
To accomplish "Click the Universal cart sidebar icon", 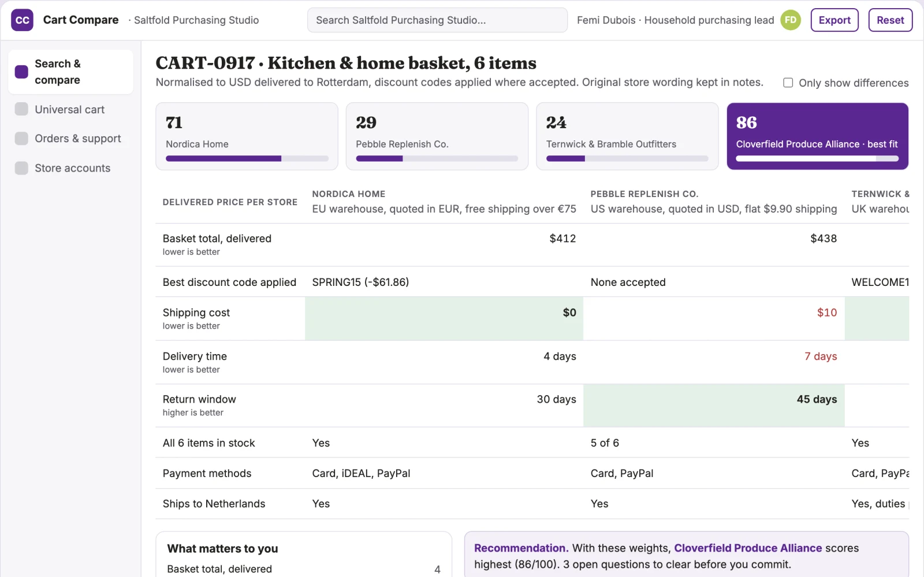I will [21, 109].
